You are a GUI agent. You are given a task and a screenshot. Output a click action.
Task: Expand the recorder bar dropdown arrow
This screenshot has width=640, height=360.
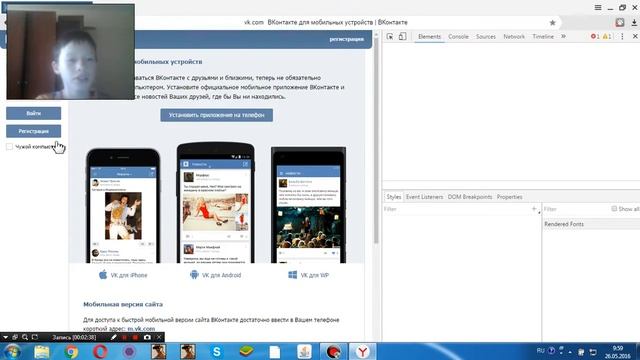coord(5,337)
